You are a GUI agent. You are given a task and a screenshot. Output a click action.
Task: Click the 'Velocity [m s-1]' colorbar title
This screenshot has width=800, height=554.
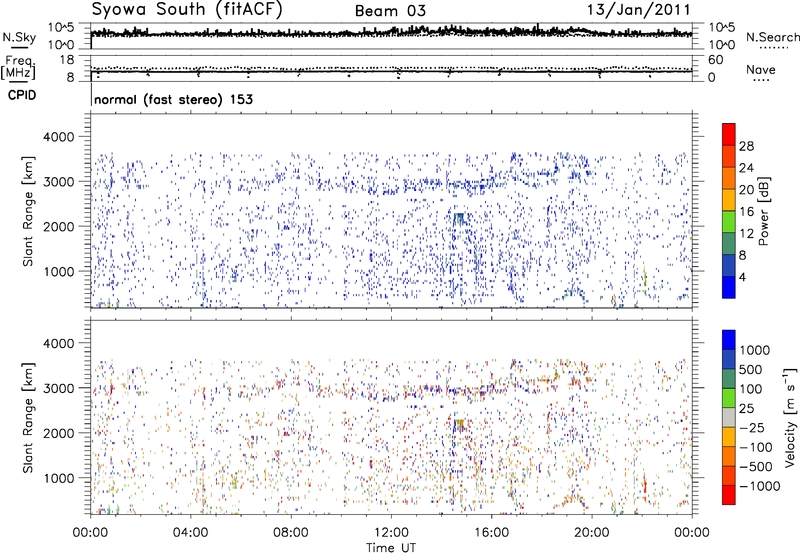(790, 417)
